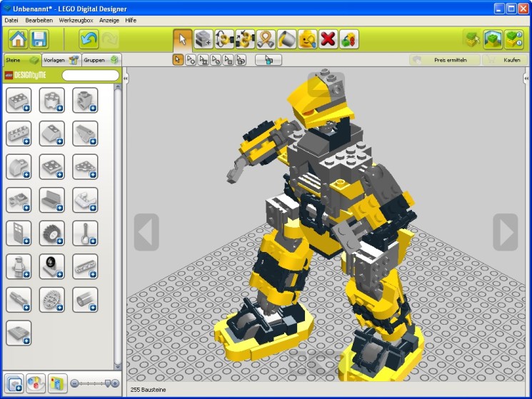Undo the last action
Viewport: 532px width, 399px height.
(89, 39)
